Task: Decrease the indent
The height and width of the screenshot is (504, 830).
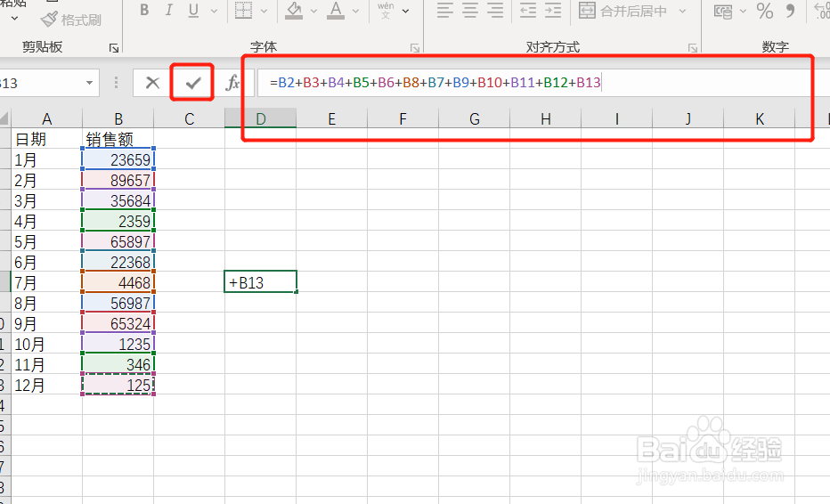Action: (x=528, y=10)
